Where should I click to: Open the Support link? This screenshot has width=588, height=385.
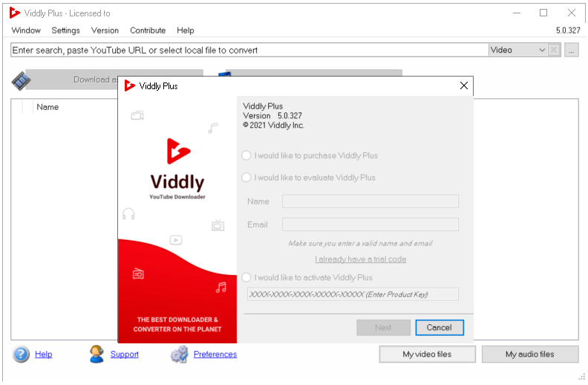[x=125, y=355]
